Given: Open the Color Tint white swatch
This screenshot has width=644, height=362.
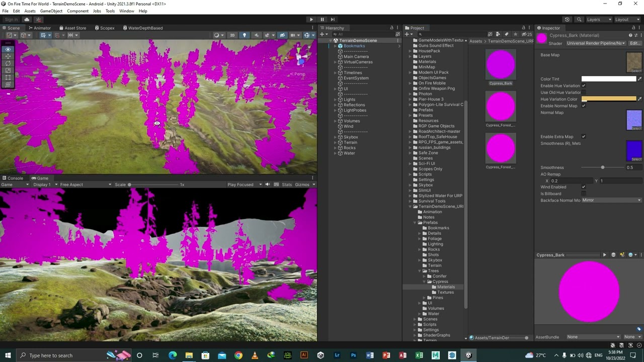Looking at the screenshot, I should [609, 79].
